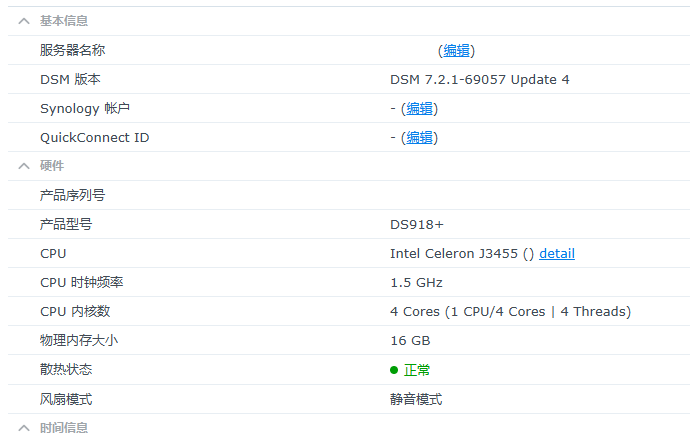The width and height of the screenshot is (690, 441).
Task: Click the DS918+ product model value
Action: tap(416, 224)
